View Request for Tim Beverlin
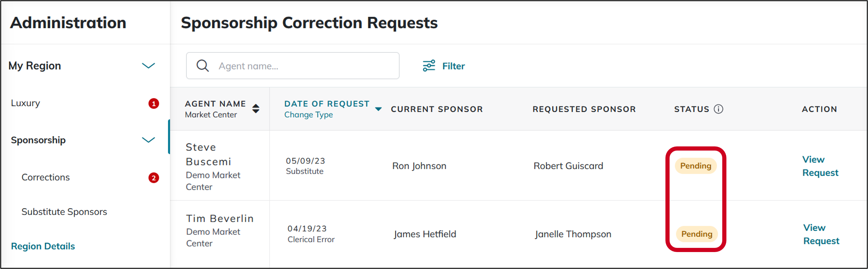The width and height of the screenshot is (868, 269). (x=821, y=234)
